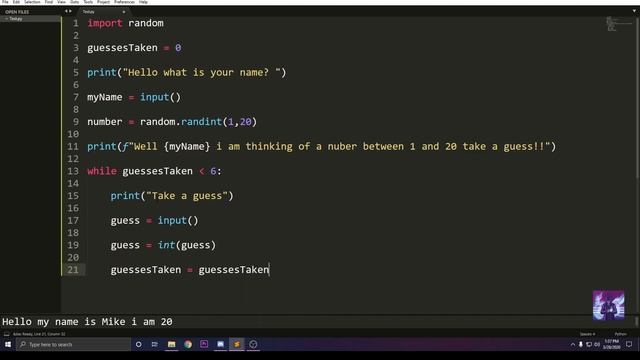Screen dimensions: 640x360
Task: Open the network tray icon
Action: pyautogui.click(x=589, y=344)
